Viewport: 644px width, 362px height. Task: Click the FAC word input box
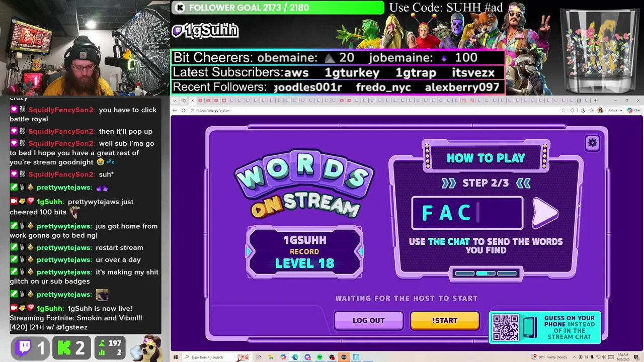(x=467, y=213)
